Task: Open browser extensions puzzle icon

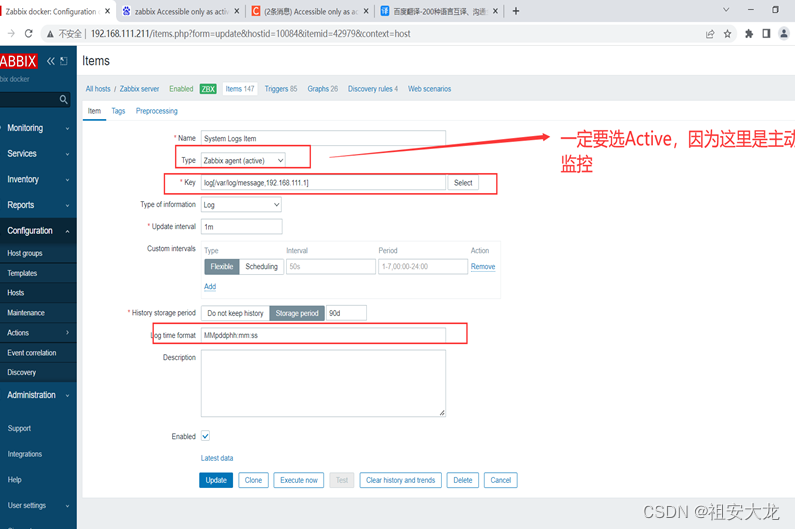Action: coord(749,34)
